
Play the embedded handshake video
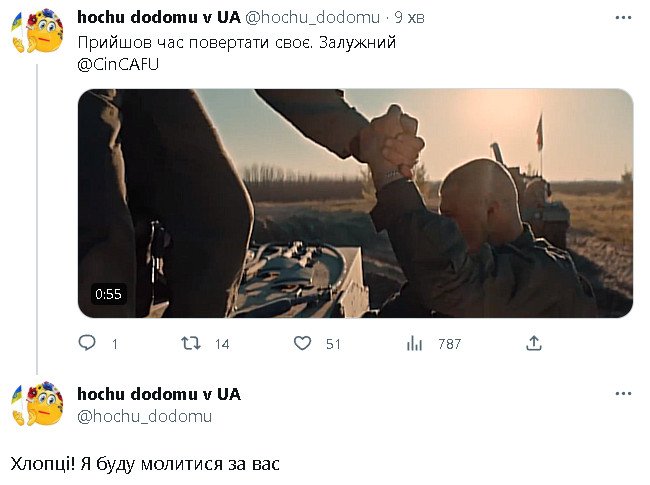click(x=355, y=203)
